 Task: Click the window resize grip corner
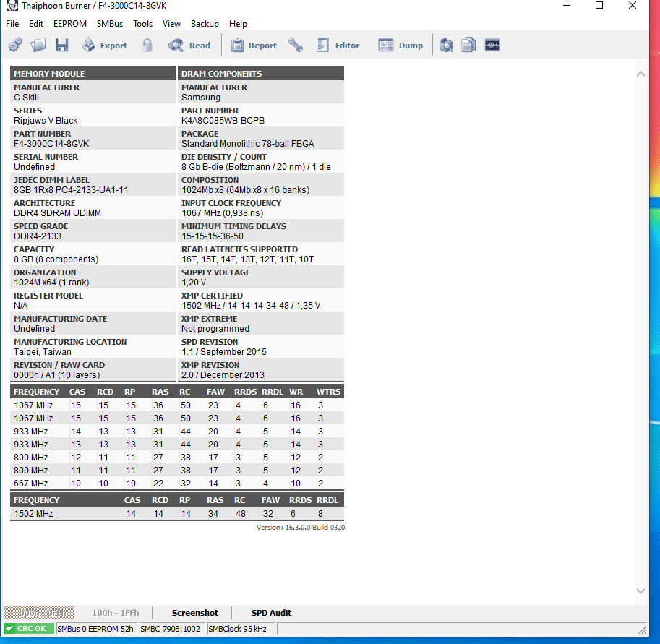(x=642, y=630)
